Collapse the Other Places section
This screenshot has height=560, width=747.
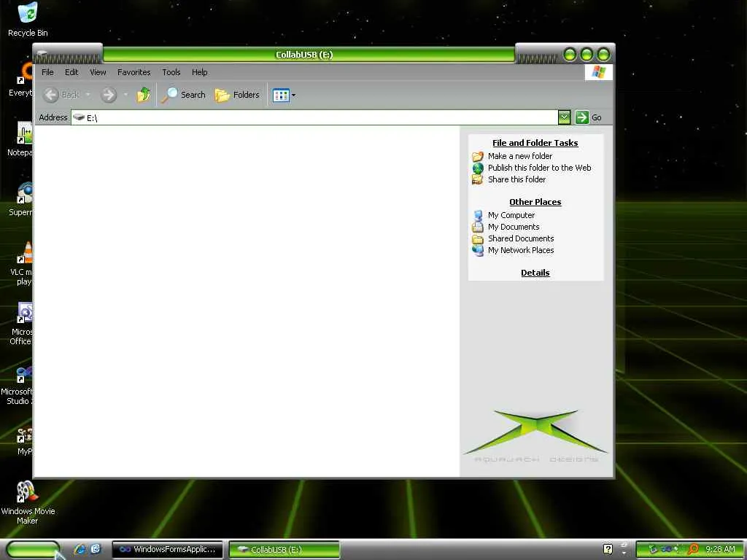click(x=535, y=202)
